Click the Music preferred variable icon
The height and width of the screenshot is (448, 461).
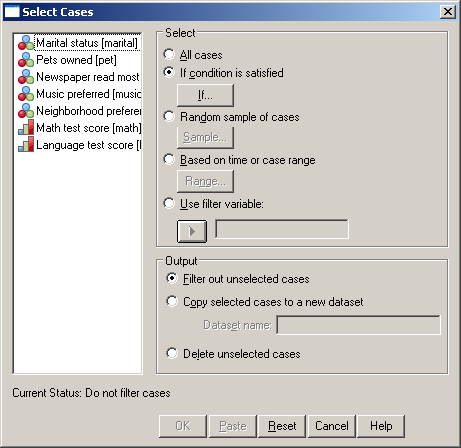coord(26,94)
